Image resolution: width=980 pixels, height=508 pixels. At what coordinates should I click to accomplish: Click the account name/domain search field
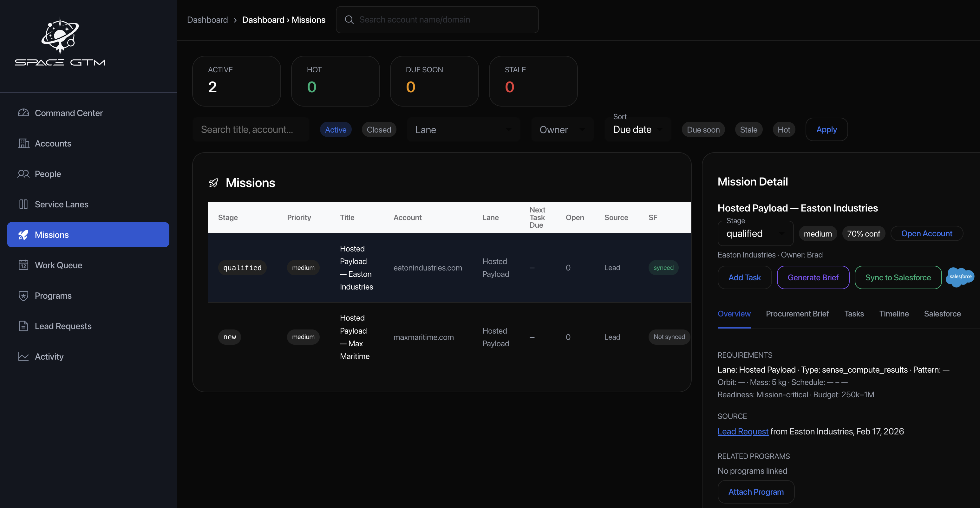click(x=437, y=19)
